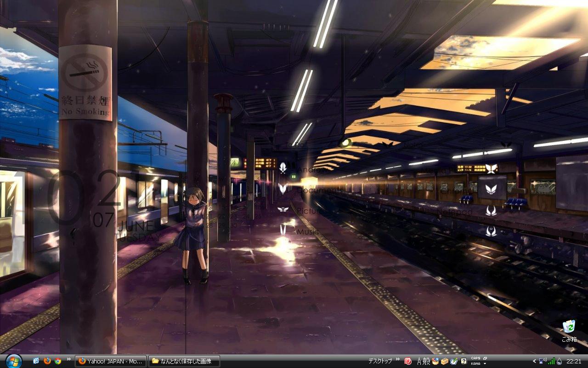Select the ごみ箱 recycle bin icon
This screenshot has height=368, width=588.
click(569, 327)
